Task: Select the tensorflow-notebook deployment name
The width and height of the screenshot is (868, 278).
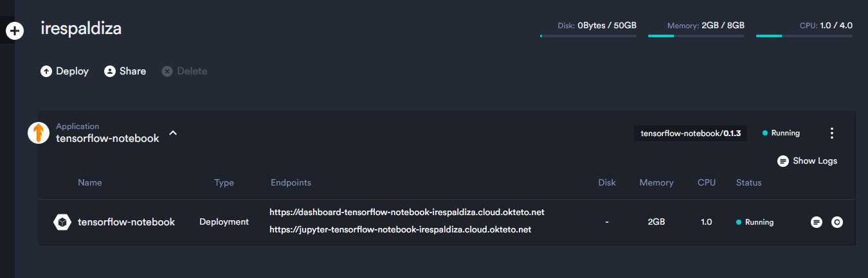Action: point(126,222)
